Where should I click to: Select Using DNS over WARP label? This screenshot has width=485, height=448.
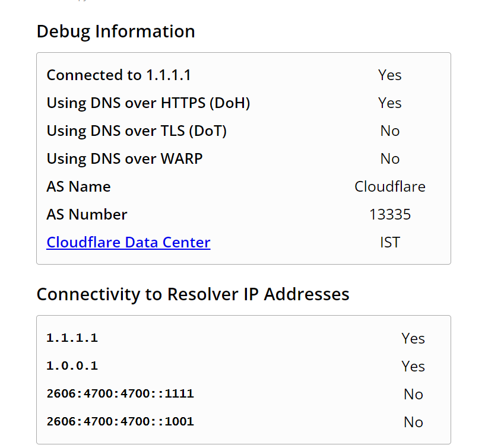(x=124, y=158)
